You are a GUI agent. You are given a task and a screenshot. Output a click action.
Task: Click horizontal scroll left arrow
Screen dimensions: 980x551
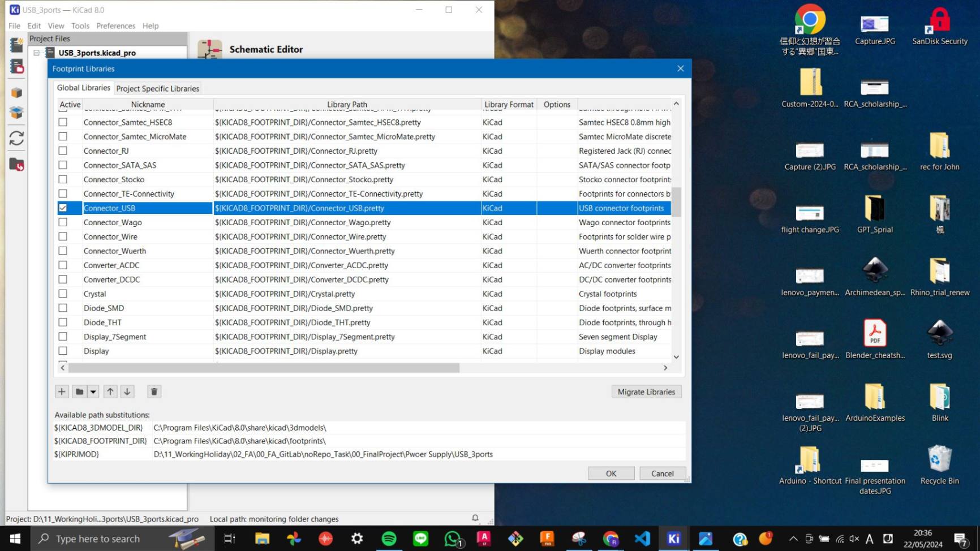click(63, 368)
